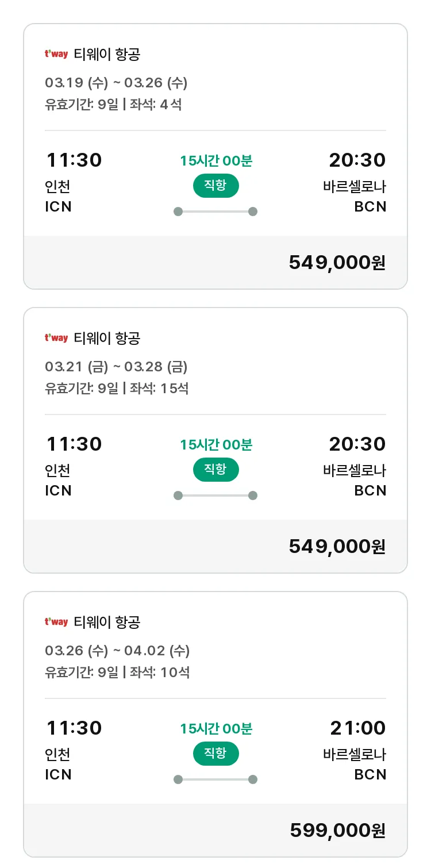Click the 15시간 00분 duration on the 03.19 flight
431x868 pixels.
[x=216, y=161]
